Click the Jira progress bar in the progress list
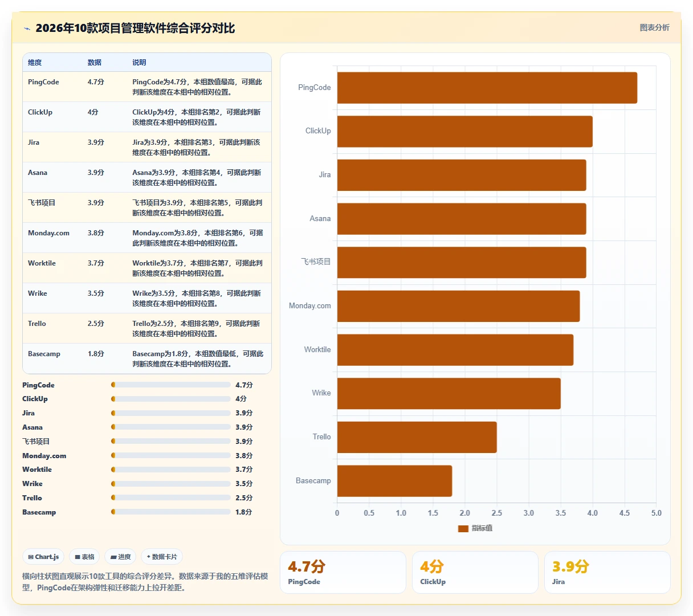 tap(171, 413)
